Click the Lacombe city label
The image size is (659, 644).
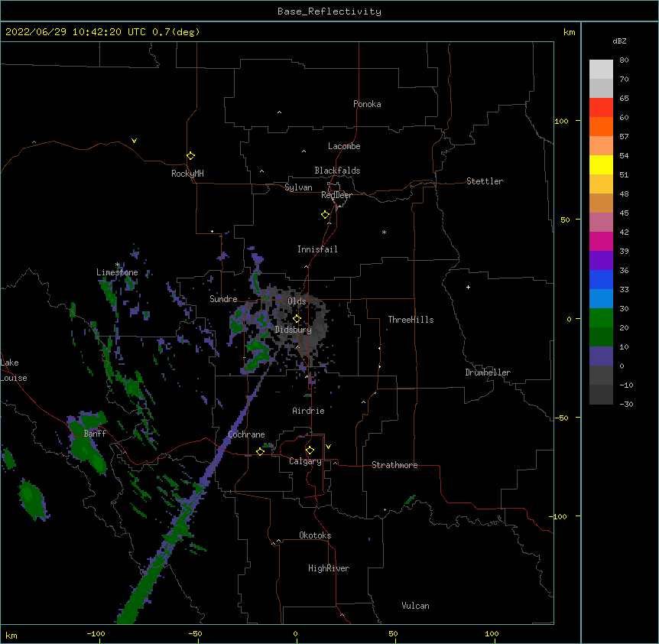click(x=344, y=146)
